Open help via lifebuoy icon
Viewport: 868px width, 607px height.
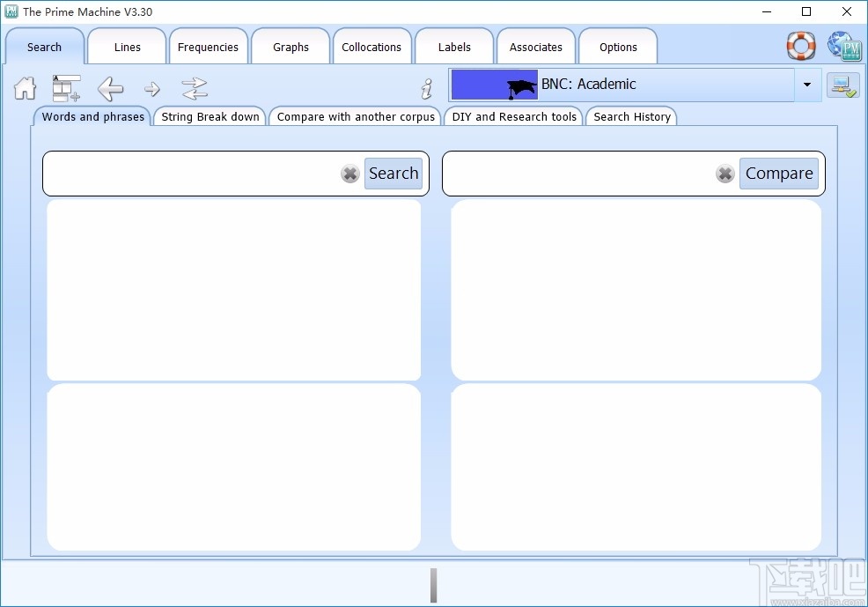[x=801, y=46]
